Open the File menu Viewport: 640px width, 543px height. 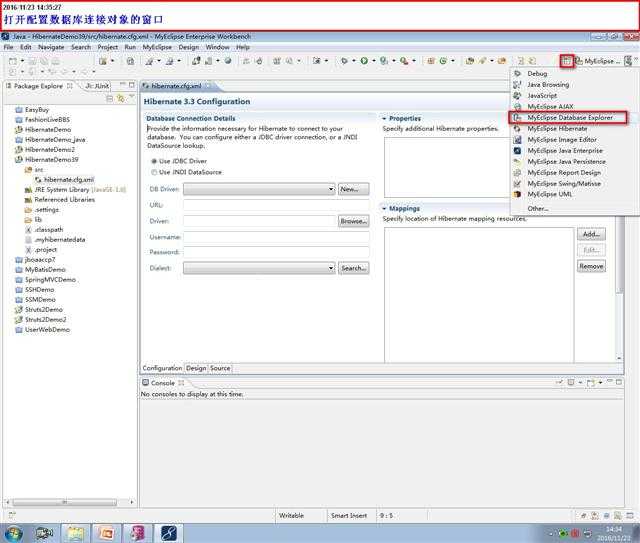tap(8, 47)
